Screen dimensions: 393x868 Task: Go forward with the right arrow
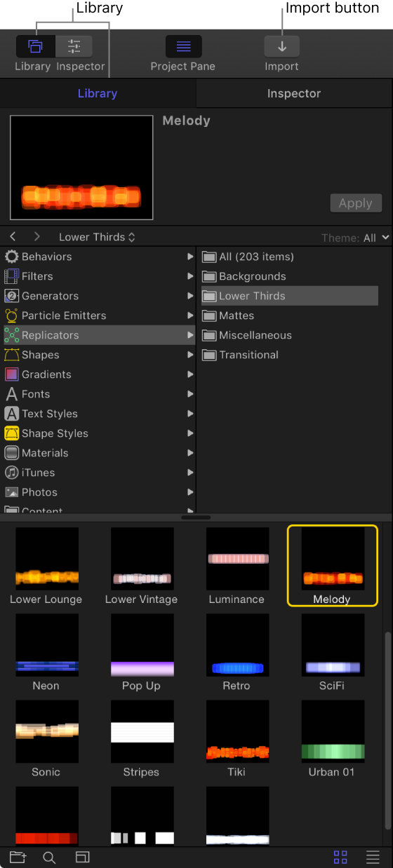click(37, 237)
